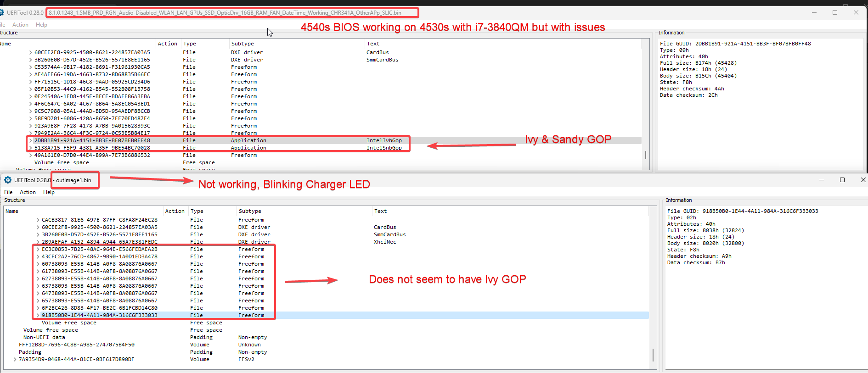Image resolution: width=868 pixels, height=373 pixels.
Task: Expand the 7A9354D9-0468-444A FFSv2 volume
Action: pos(15,359)
